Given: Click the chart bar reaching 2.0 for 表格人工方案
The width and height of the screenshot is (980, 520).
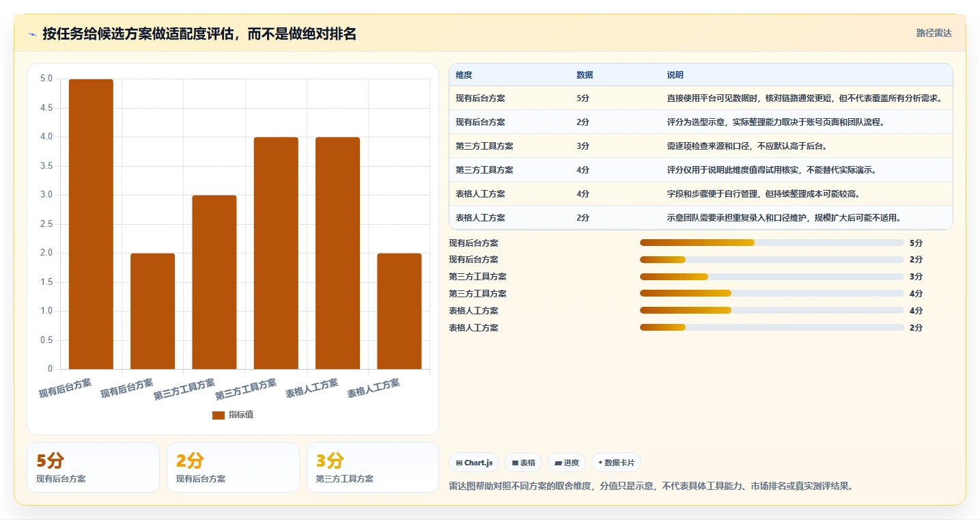Looking at the screenshot, I should coord(399,311).
